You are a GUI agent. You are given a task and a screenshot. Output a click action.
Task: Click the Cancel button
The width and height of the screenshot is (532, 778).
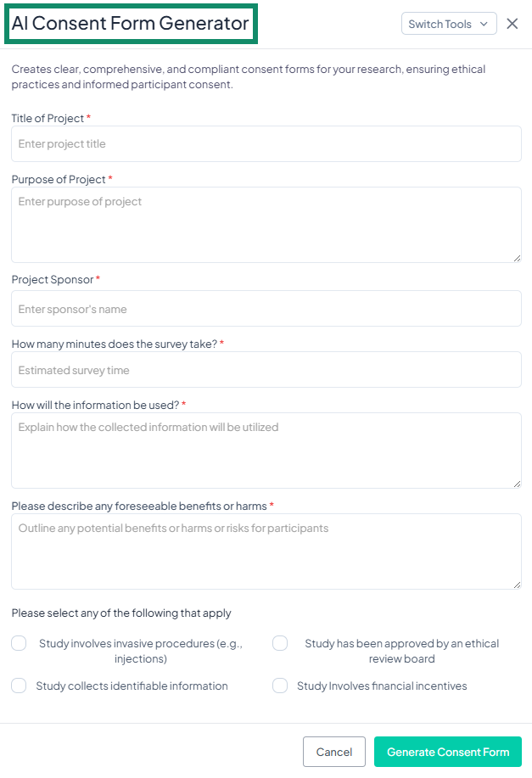click(x=334, y=752)
